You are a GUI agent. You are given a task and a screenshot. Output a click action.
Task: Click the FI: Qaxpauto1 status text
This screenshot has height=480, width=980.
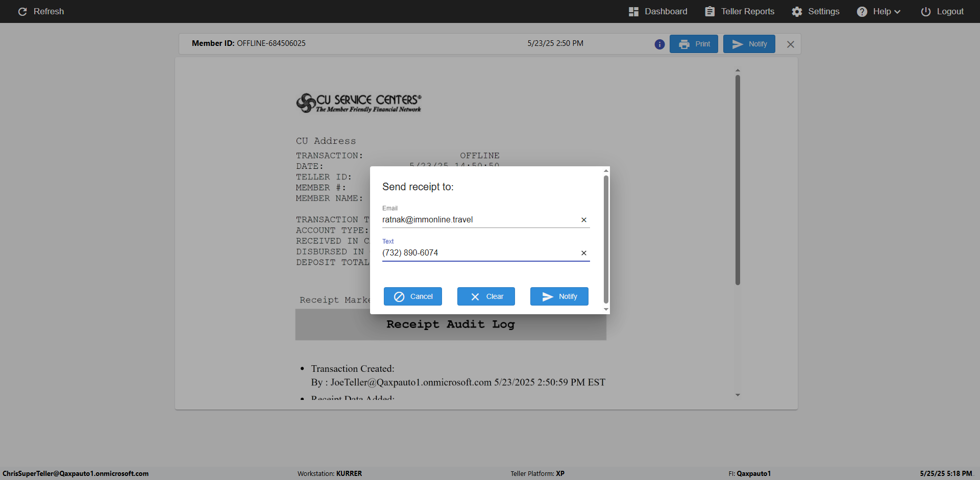click(750, 473)
